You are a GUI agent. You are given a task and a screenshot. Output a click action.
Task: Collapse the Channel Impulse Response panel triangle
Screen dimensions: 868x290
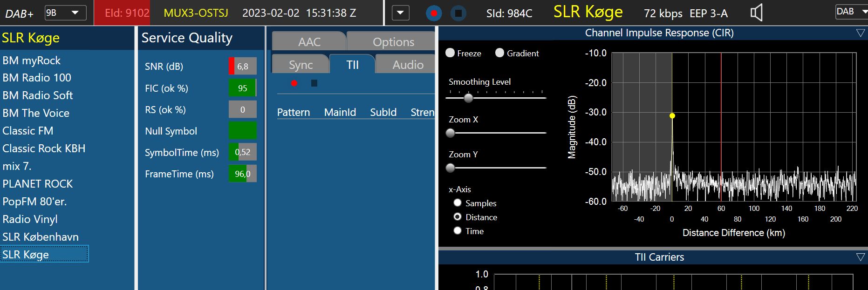coord(860,33)
